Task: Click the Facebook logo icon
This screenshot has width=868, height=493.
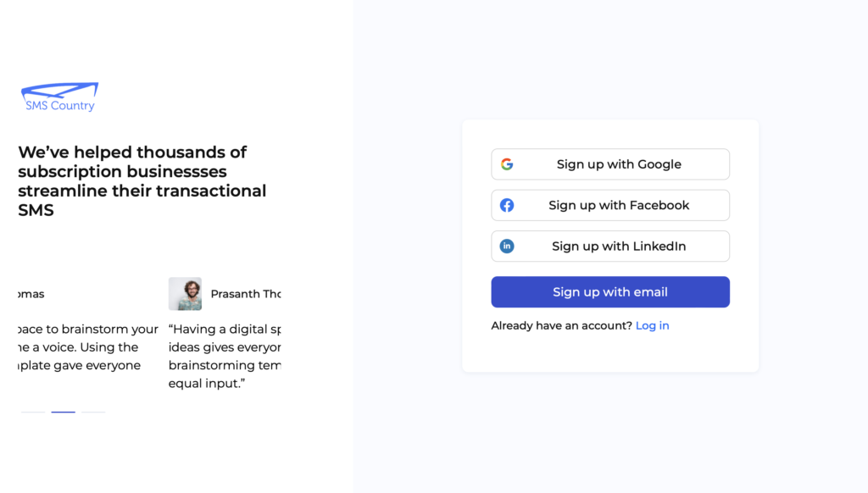Action: pyautogui.click(x=507, y=205)
